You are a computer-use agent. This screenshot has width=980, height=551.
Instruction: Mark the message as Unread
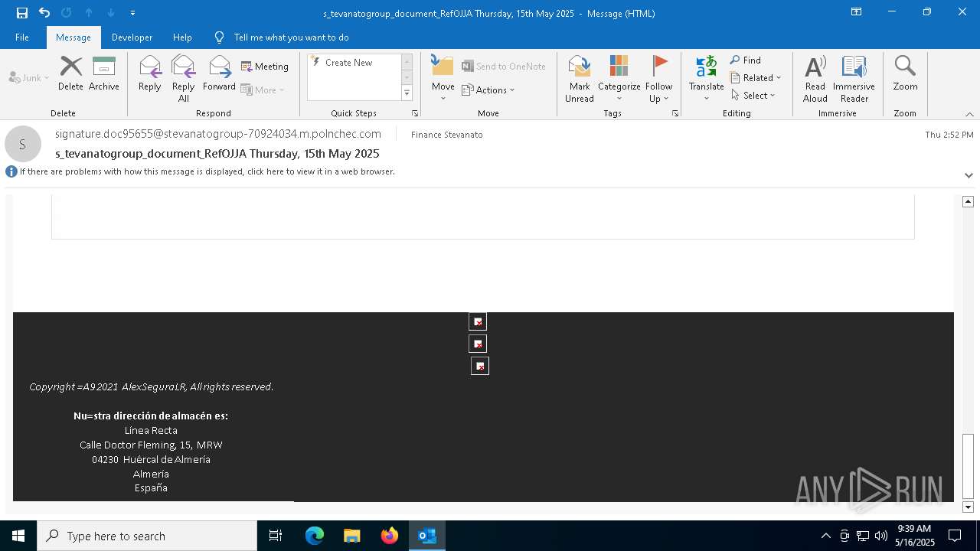point(580,79)
